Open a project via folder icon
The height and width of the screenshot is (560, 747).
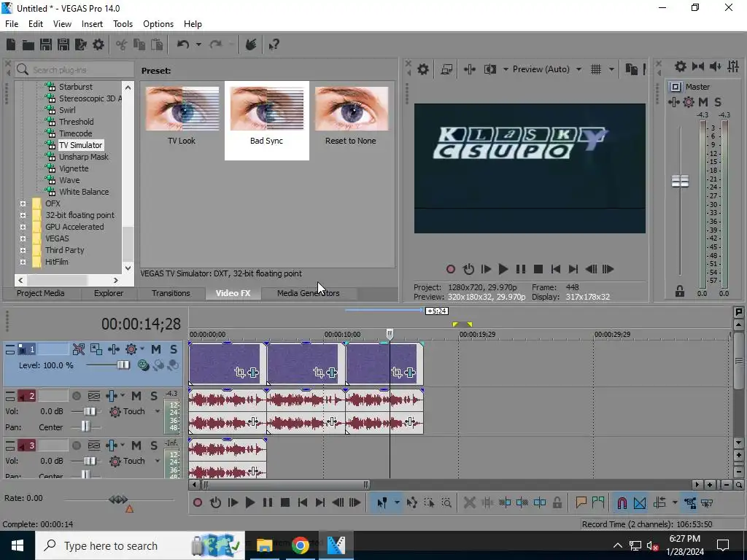(28, 44)
